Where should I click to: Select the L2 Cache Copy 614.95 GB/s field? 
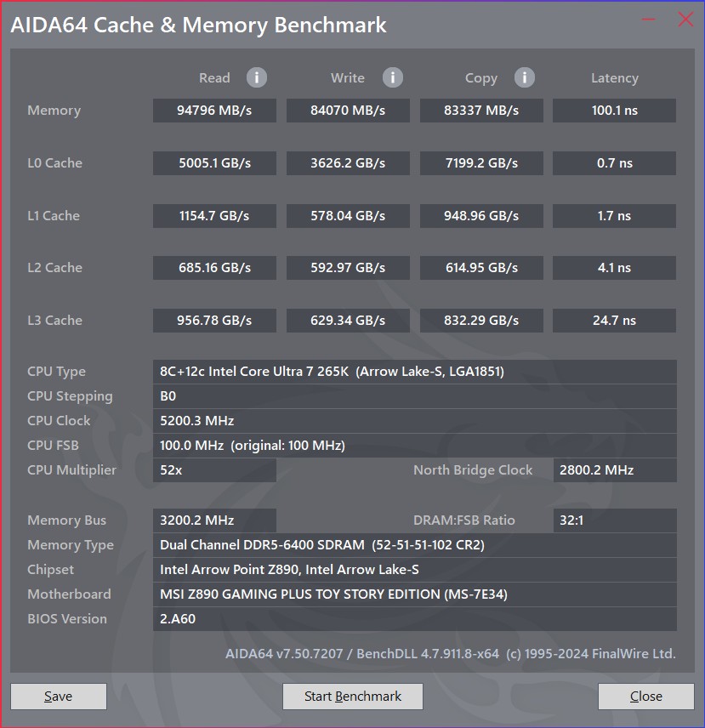tap(481, 268)
